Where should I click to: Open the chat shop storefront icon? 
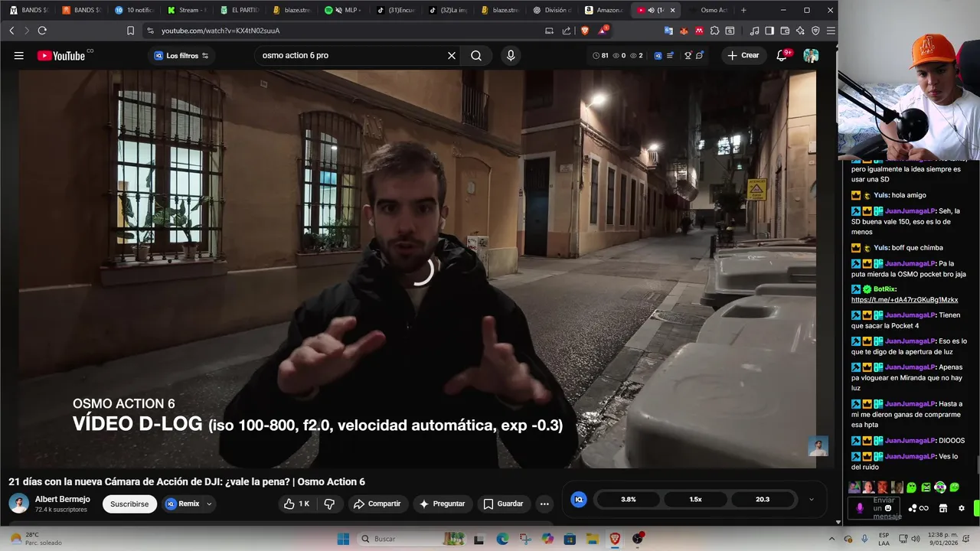click(x=943, y=508)
